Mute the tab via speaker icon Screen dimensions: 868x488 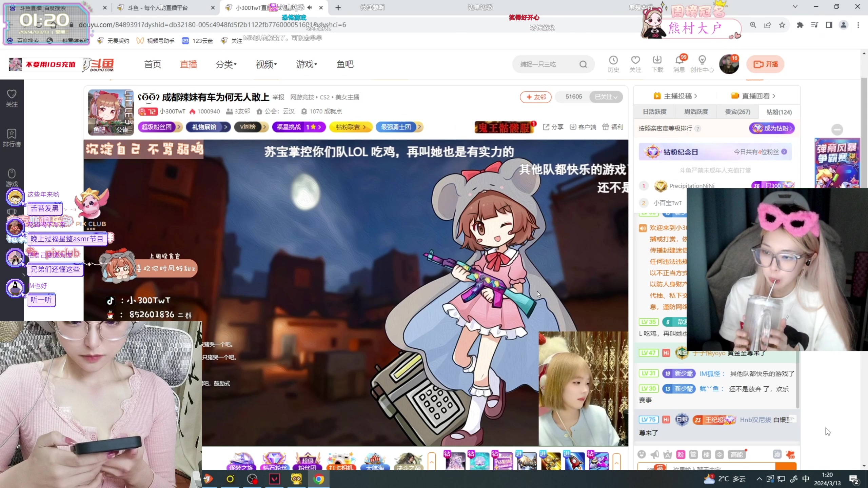tap(310, 7)
